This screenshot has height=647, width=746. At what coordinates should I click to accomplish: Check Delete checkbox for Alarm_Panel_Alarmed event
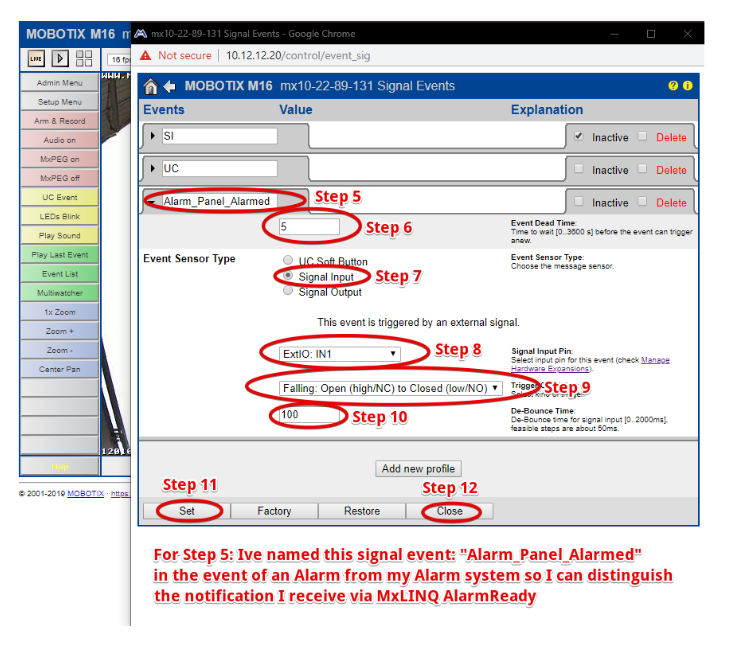643,202
